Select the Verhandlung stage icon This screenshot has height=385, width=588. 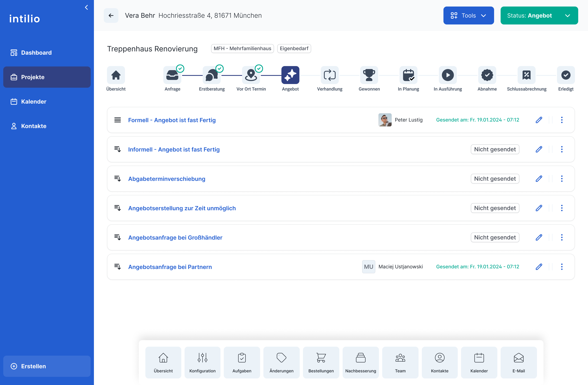point(330,75)
